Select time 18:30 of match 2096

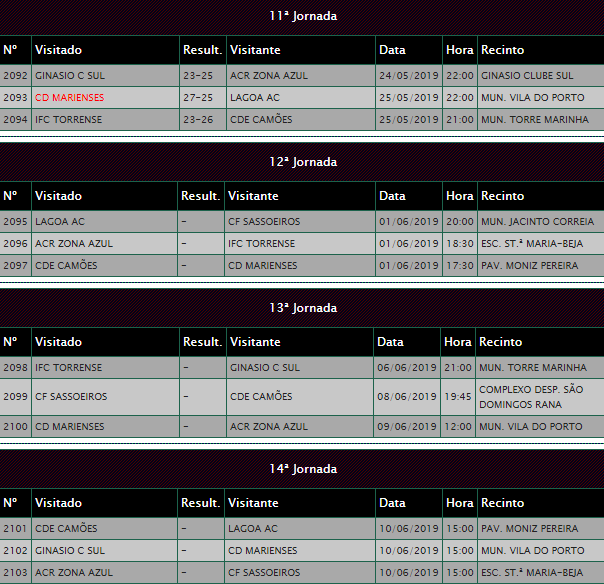460,243
